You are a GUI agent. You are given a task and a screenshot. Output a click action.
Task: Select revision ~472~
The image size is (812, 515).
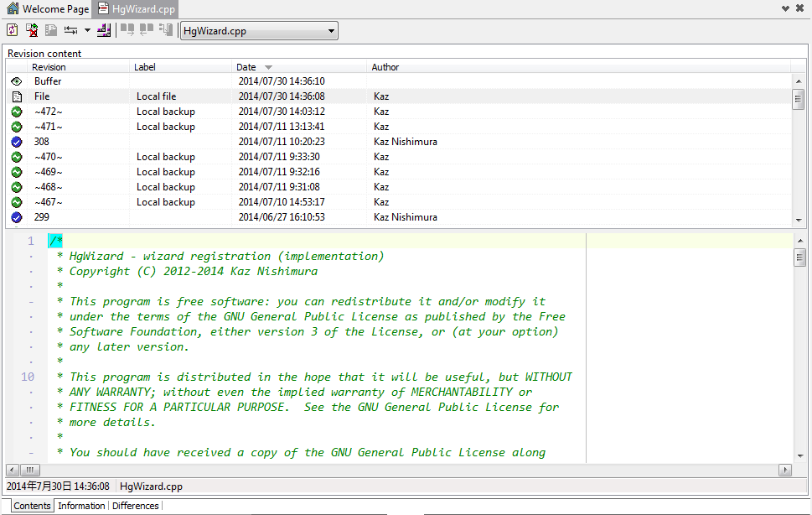click(x=399, y=112)
